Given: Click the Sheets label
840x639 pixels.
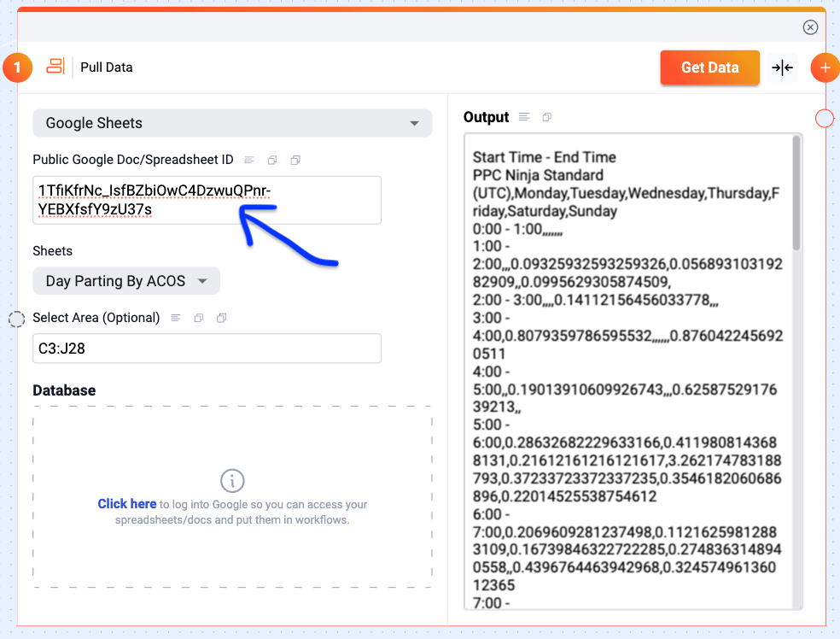Looking at the screenshot, I should pyautogui.click(x=53, y=251).
